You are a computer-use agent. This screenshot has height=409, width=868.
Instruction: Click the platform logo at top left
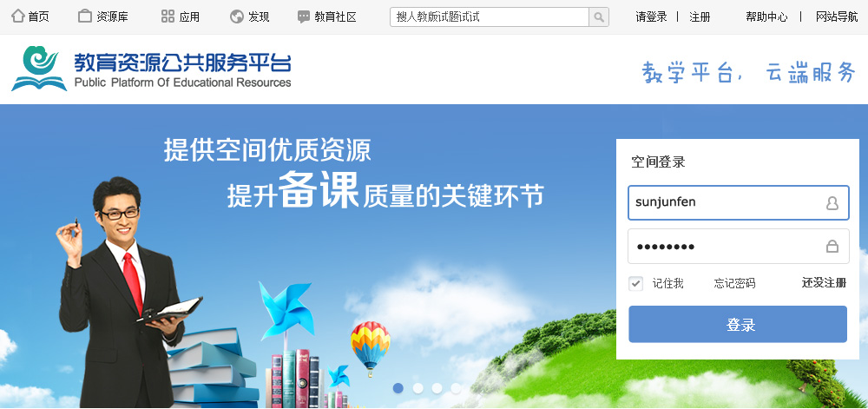click(x=150, y=69)
